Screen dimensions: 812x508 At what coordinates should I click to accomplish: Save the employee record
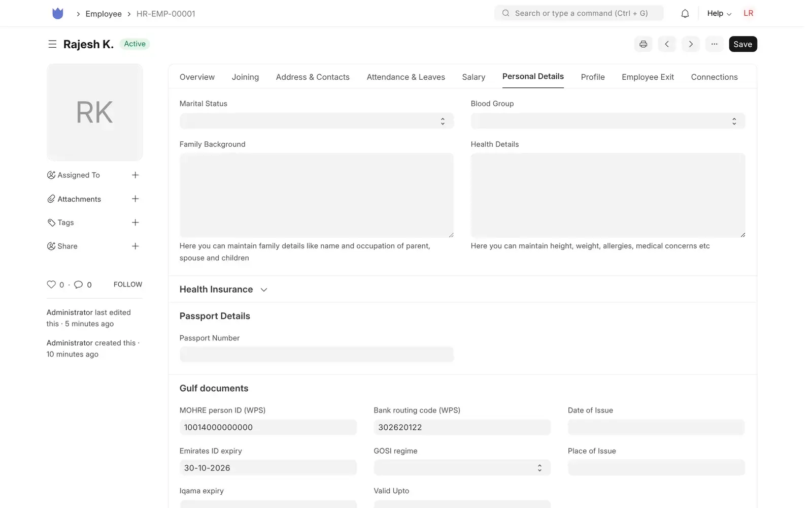pos(743,44)
